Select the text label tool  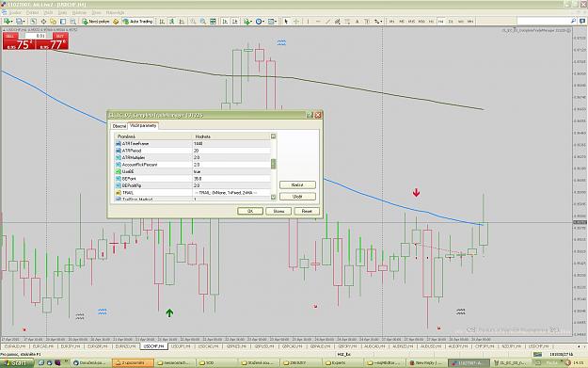tap(367, 22)
